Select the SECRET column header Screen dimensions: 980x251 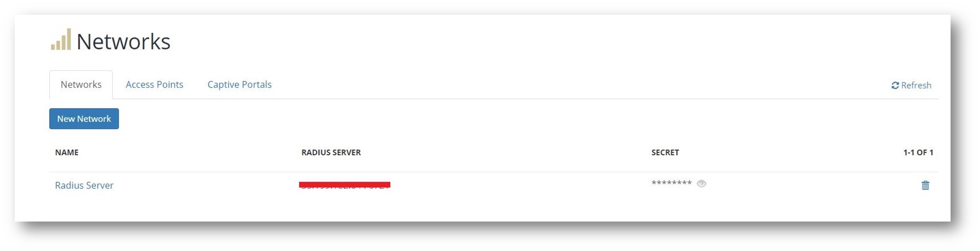pyautogui.click(x=665, y=152)
